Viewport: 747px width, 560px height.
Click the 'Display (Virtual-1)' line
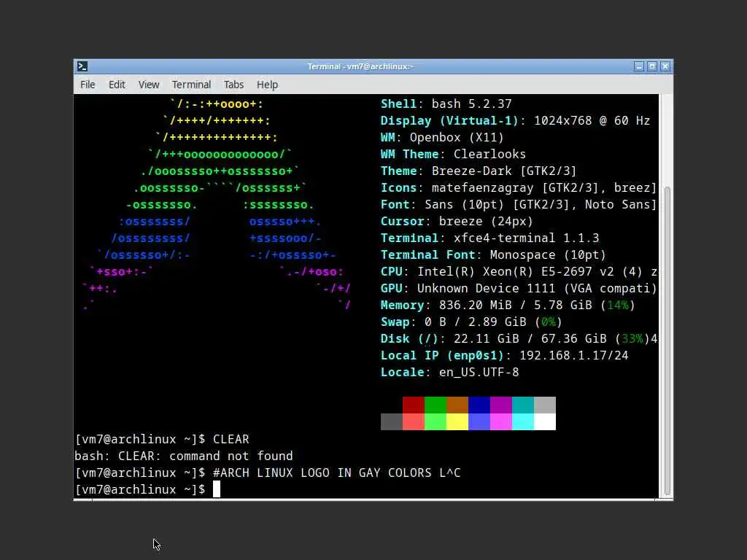click(x=515, y=120)
